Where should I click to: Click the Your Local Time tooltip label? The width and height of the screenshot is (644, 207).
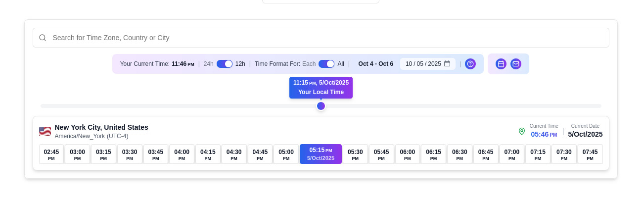click(x=321, y=92)
